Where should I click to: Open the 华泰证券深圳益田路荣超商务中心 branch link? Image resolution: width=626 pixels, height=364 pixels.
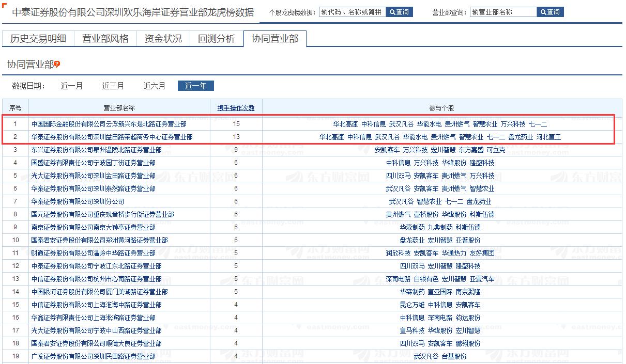pos(112,137)
